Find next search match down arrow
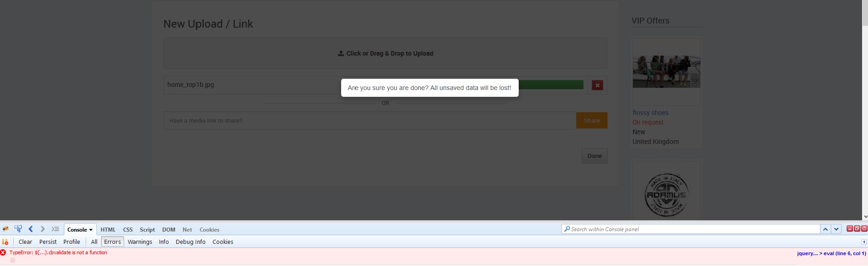Screen dimensions: 868x266 pos(836,229)
